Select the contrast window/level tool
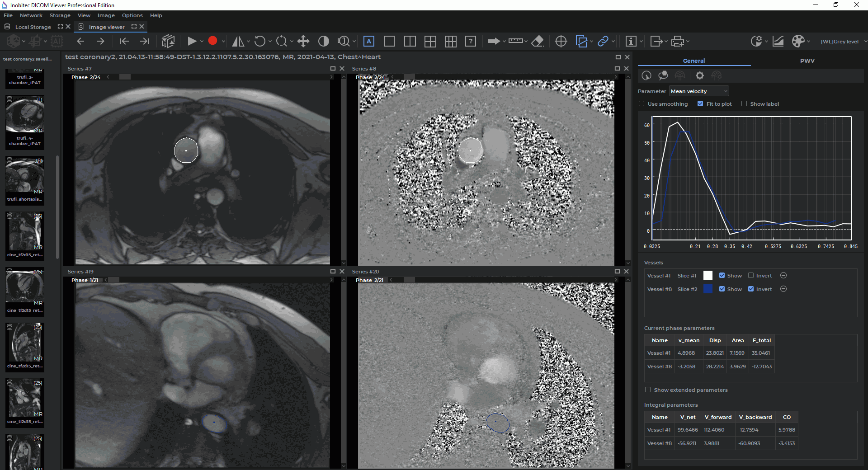The image size is (868, 470). click(x=324, y=41)
